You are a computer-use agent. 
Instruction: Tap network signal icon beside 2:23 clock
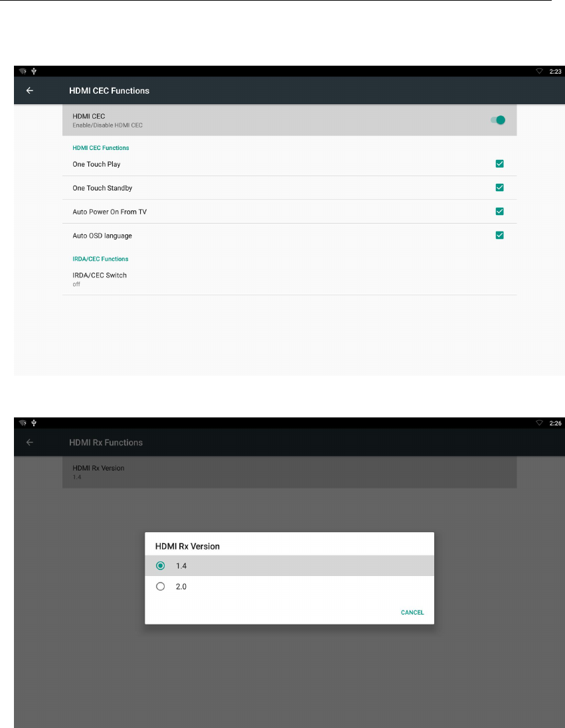pyautogui.click(x=540, y=72)
